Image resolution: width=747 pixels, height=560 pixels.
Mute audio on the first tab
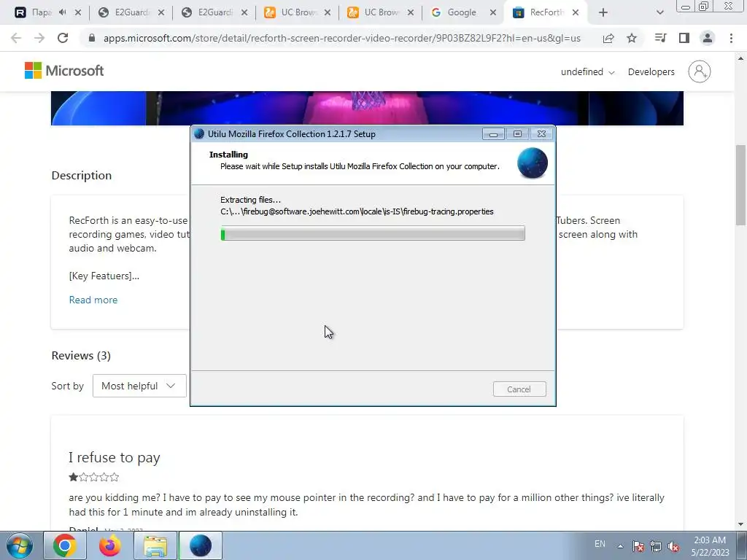point(63,12)
